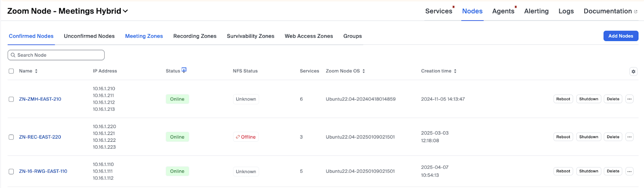644x188 pixels.
Task: Tick the ZN-16-RWG-EAST-110 row checkbox
Action: click(11, 172)
